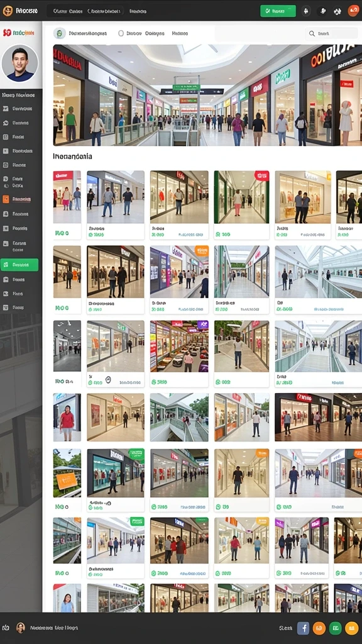Image resolution: width=362 pixels, height=644 pixels.
Task: Open the car showroom mall thumbnail
Action: click(x=179, y=347)
